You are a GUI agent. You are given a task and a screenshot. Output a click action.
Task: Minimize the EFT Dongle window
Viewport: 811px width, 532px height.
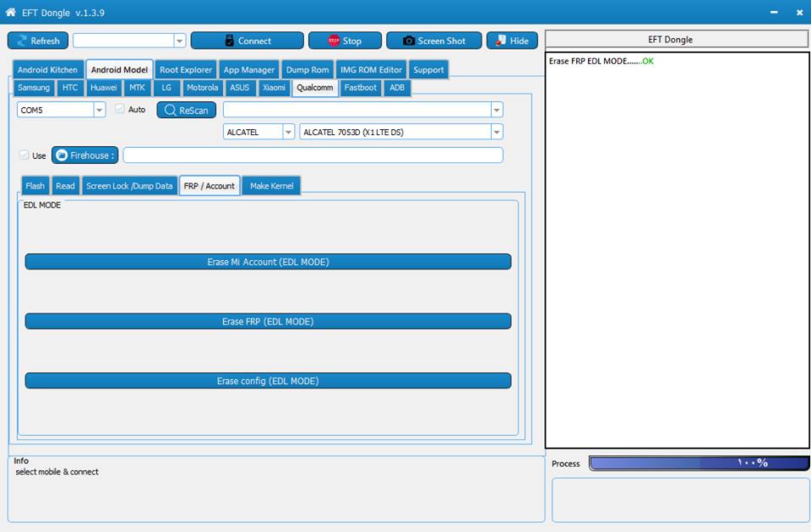point(774,12)
